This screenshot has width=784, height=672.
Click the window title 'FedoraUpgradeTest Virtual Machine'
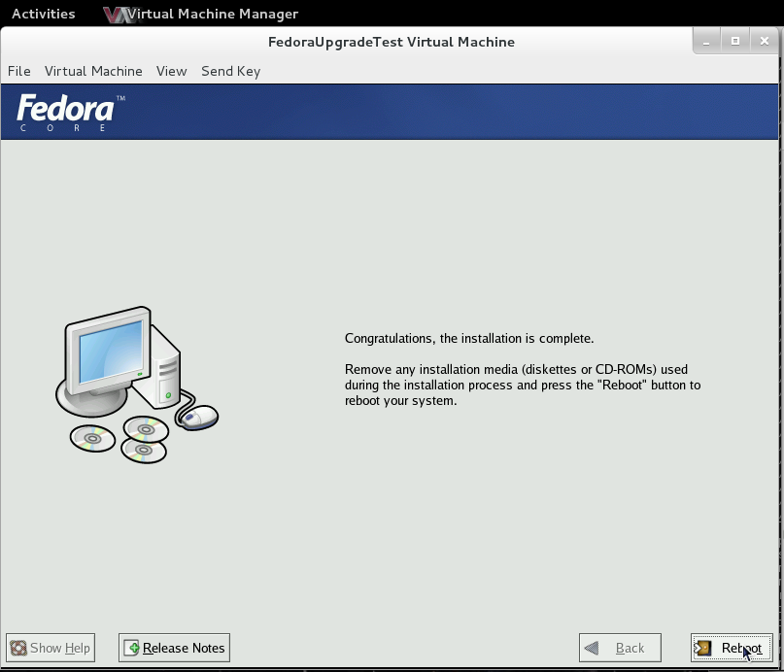(x=391, y=42)
